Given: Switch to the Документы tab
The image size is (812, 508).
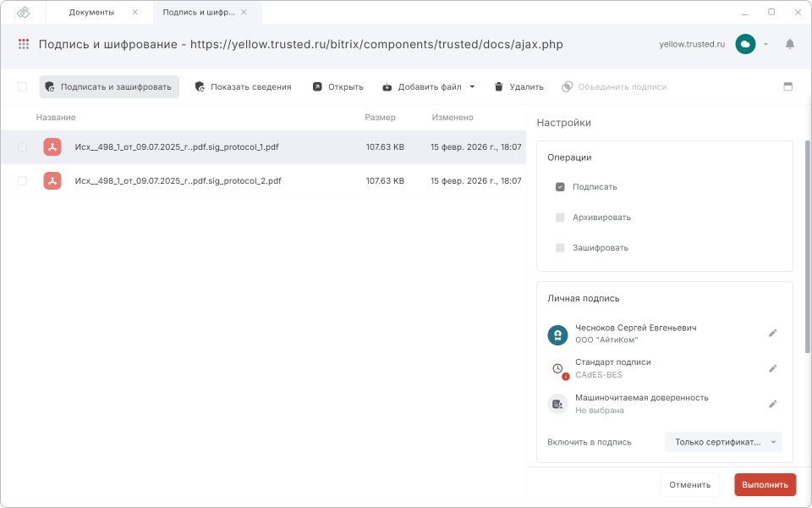Looking at the screenshot, I should (91, 12).
